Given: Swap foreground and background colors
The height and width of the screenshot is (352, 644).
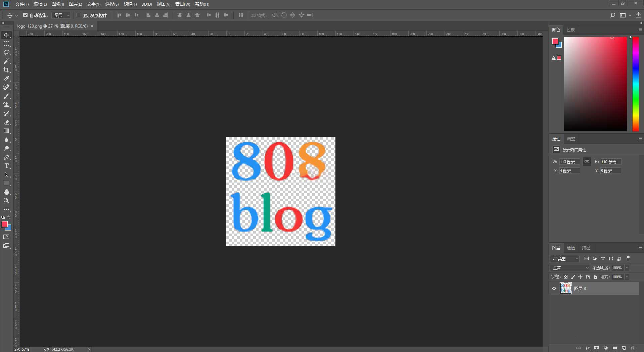Looking at the screenshot, I should tap(9, 217).
